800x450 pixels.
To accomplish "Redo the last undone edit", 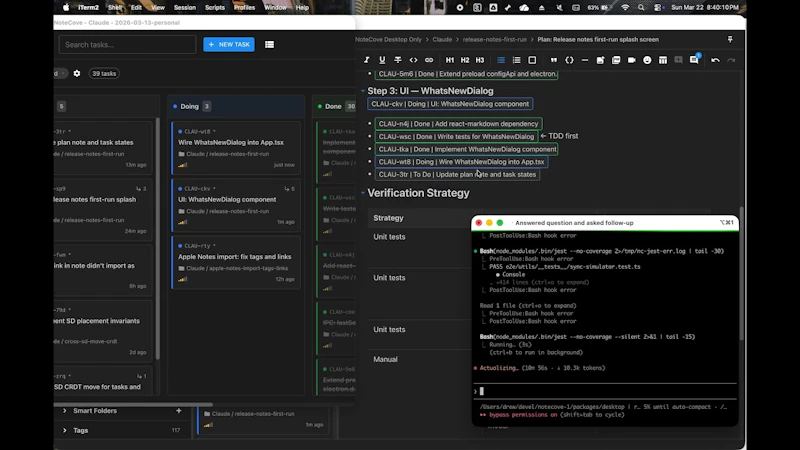I will point(731,60).
